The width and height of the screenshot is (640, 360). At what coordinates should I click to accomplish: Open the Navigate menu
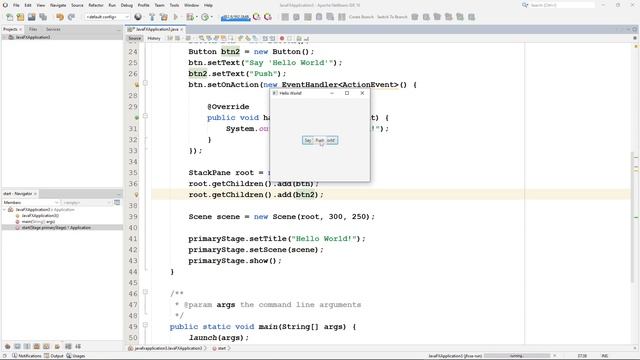58,5
